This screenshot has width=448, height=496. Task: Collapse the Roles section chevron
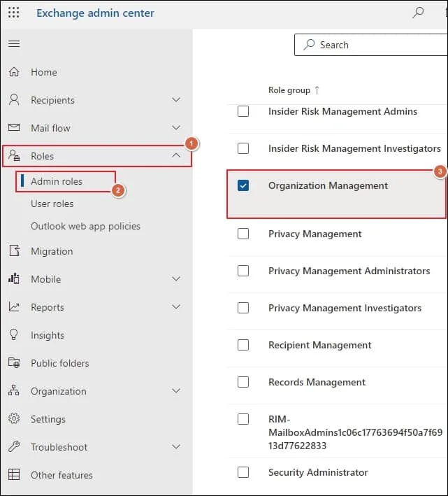tap(176, 155)
